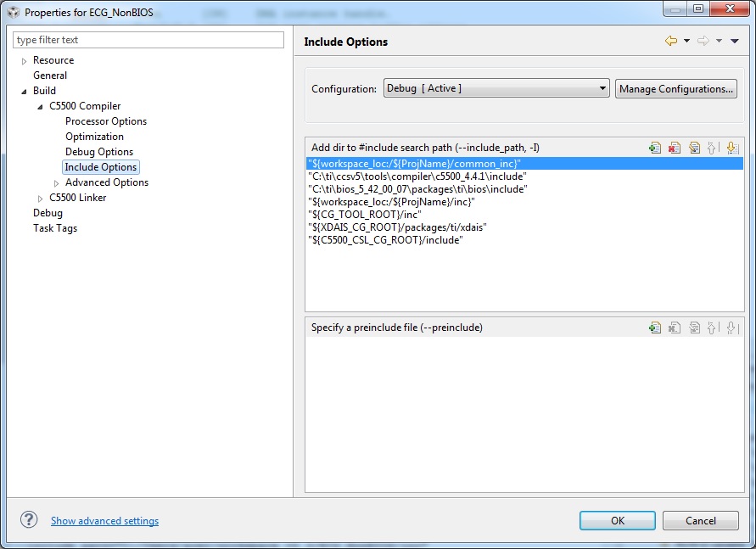
Task: Collapse the Build tree node
Action: point(24,92)
